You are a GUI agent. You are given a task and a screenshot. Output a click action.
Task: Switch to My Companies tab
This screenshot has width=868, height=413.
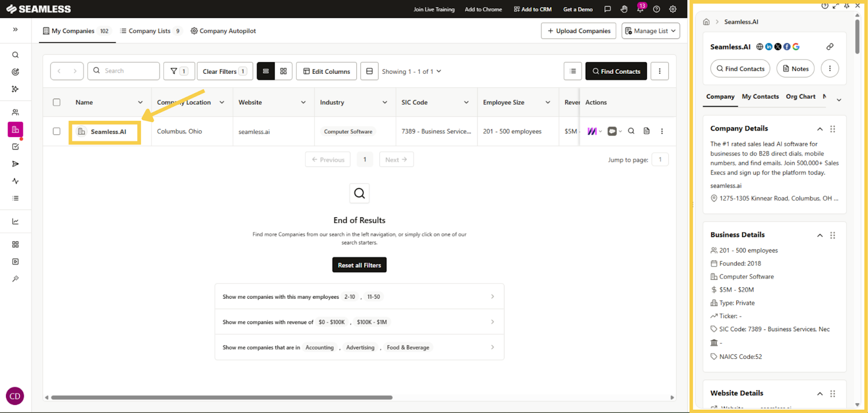(76, 31)
